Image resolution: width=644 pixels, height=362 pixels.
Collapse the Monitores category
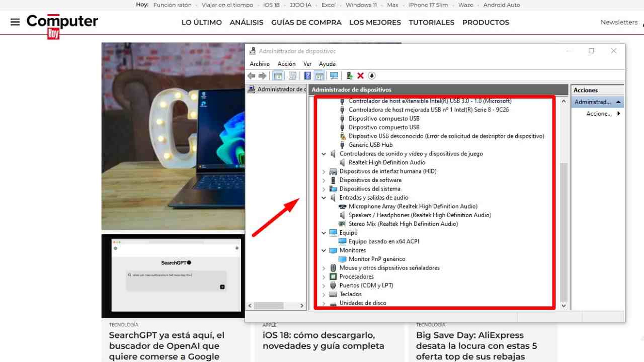(324, 251)
